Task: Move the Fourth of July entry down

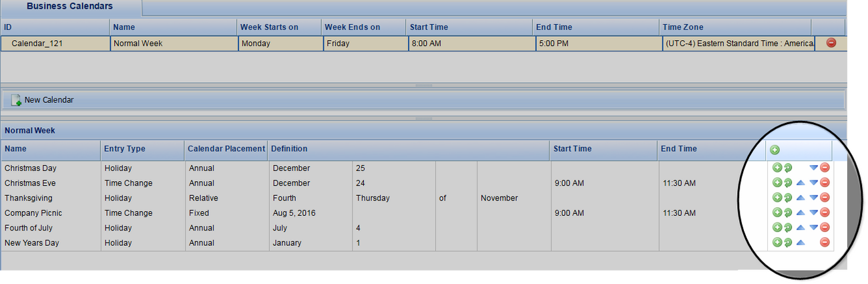Action: pyautogui.click(x=813, y=228)
